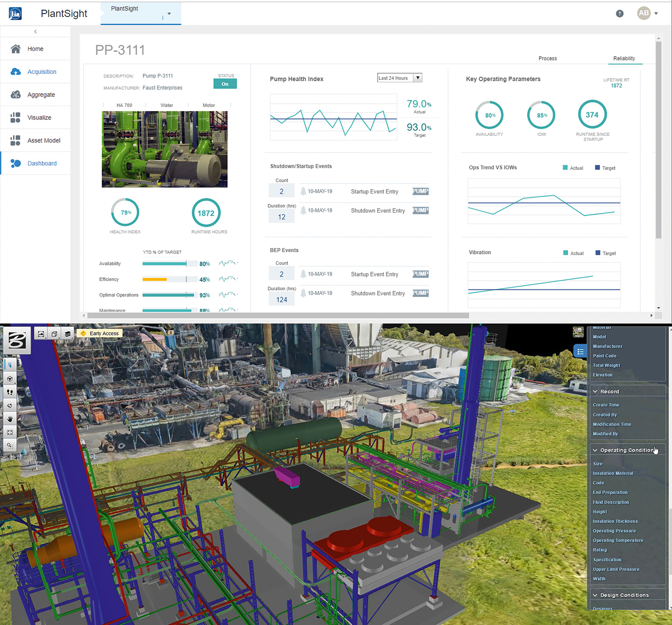Click the Insulation Thickness property
This screenshot has height=625, width=672.
(x=615, y=521)
